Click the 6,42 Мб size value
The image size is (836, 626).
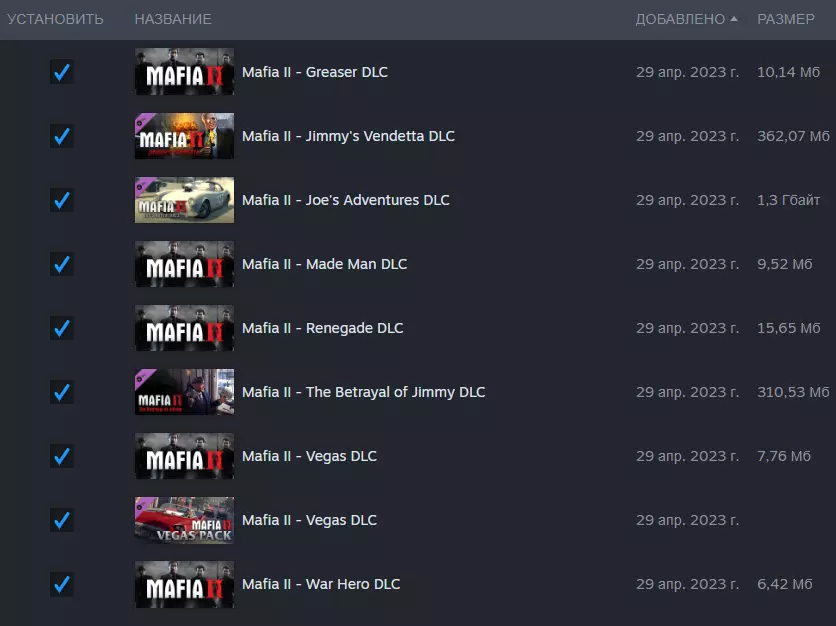[x=785, y=584]
